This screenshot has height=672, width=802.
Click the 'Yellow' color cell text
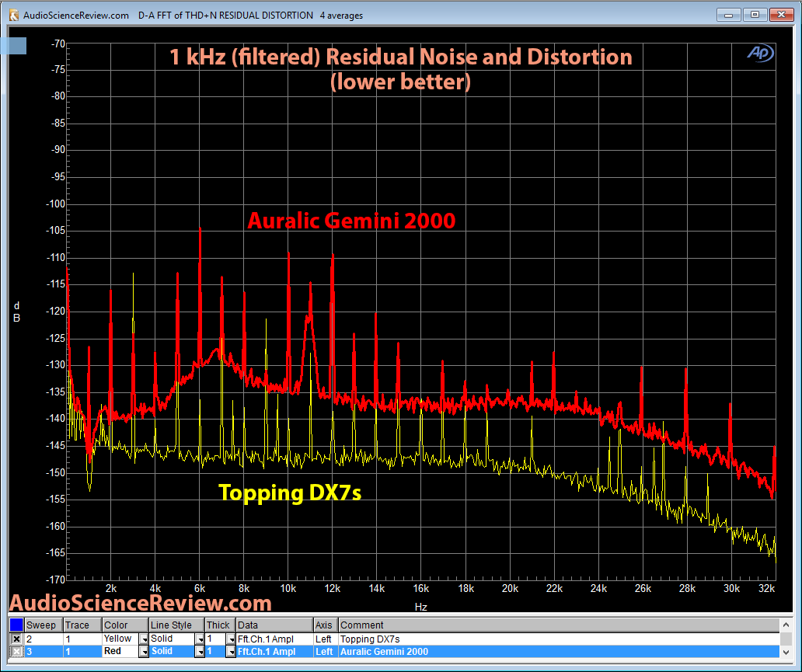click(117, 639)
